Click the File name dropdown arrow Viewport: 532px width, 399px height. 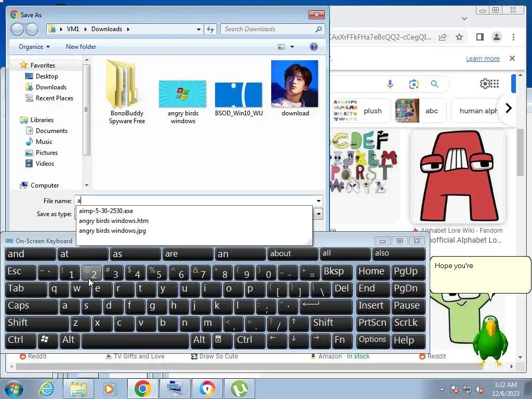click(318, 201)
